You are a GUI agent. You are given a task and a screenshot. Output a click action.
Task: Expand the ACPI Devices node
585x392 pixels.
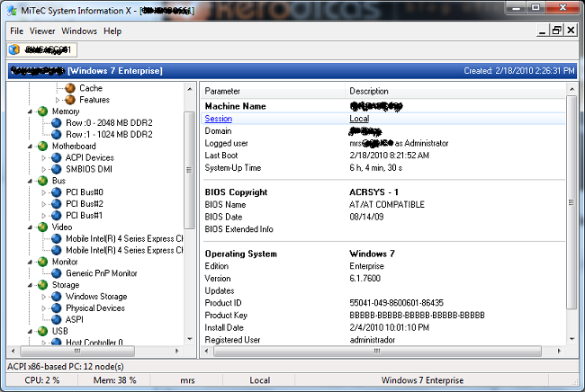point(44,157)
